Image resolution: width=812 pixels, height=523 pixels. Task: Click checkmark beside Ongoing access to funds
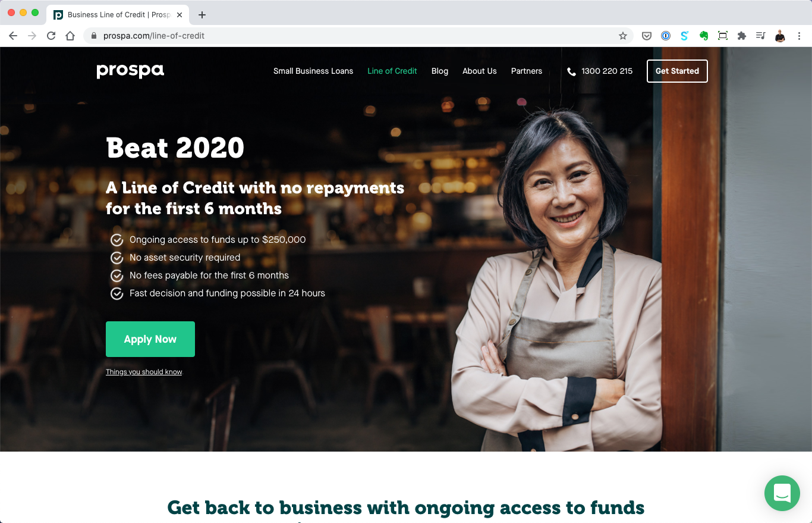coord(117,240)
